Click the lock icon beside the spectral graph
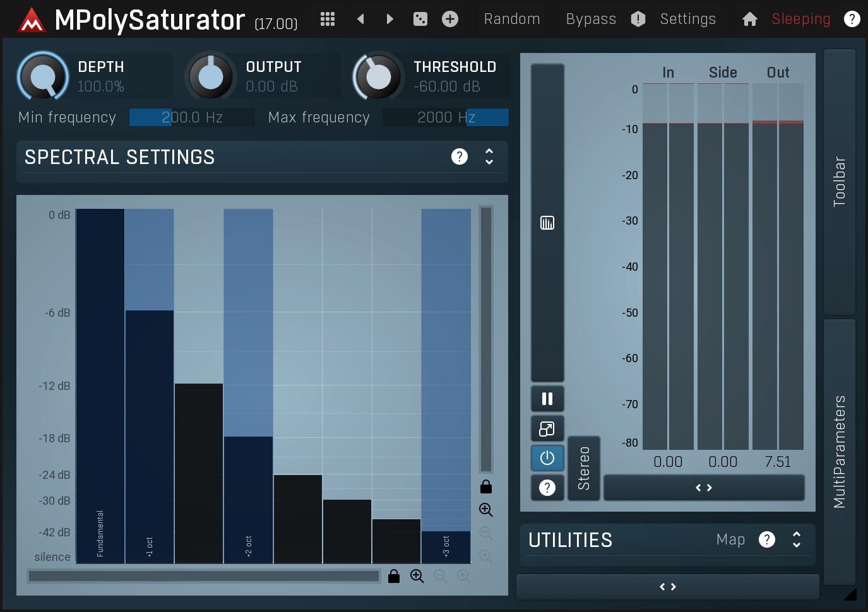This screenshot has width=868, height=612. 485,486
